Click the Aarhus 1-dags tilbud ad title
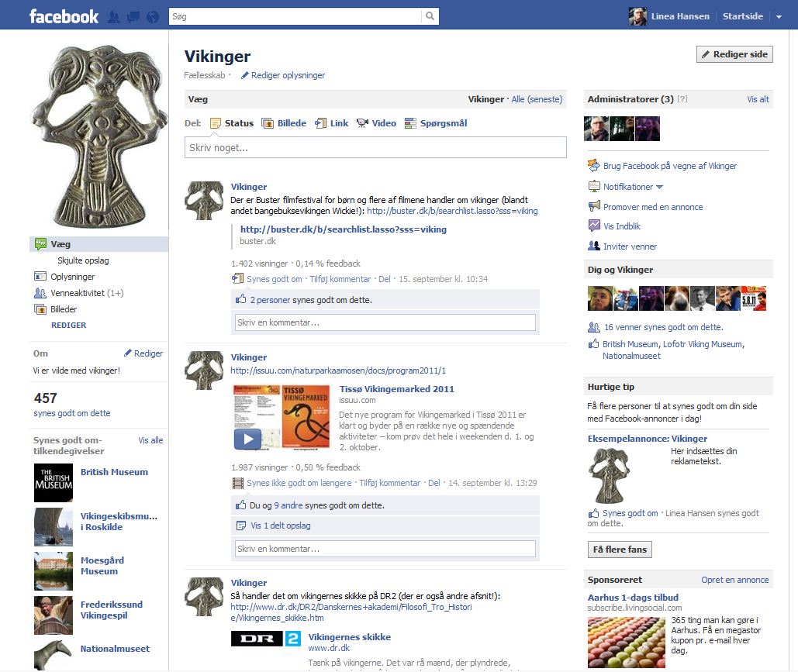The image size is (798, 672). click(633, 598)
